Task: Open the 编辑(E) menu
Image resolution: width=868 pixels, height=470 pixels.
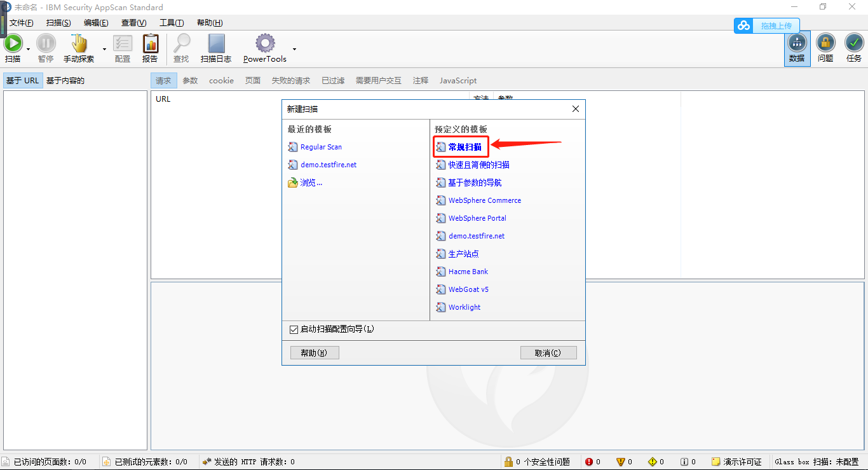Action: coord(96,23)
